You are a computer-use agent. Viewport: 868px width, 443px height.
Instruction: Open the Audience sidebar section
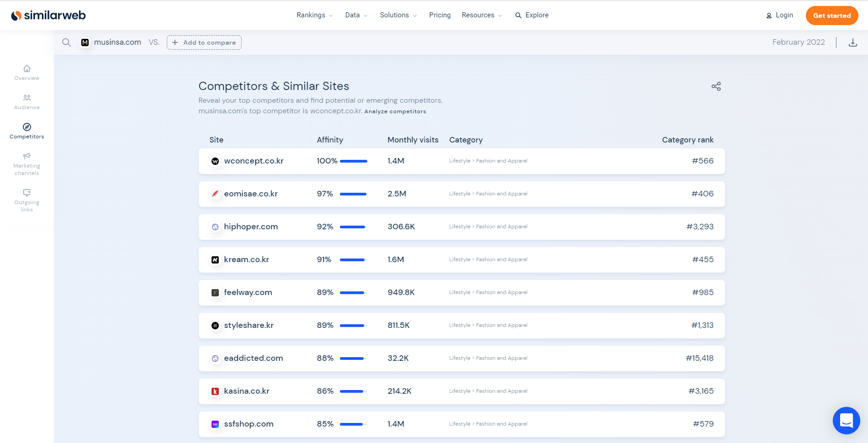click(27, 102)
